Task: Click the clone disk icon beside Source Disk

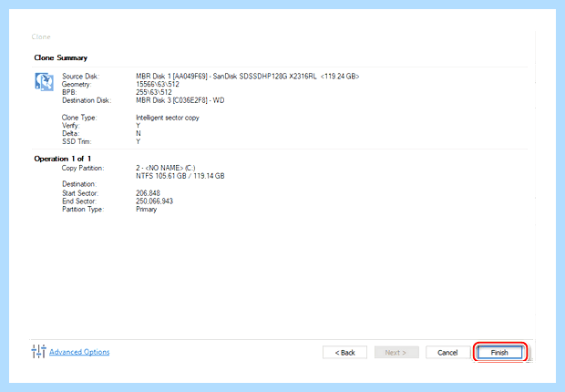Action: [x=45, y=81]
